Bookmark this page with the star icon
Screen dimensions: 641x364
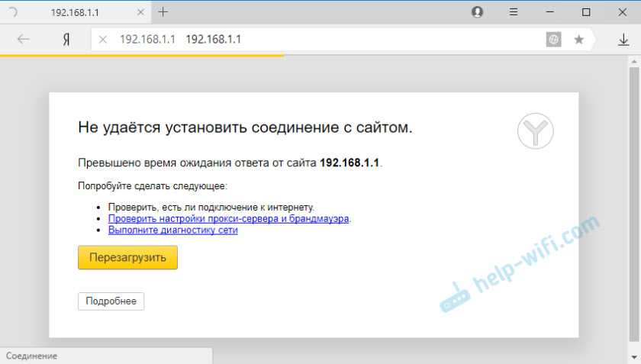click(x=578, y=40)
